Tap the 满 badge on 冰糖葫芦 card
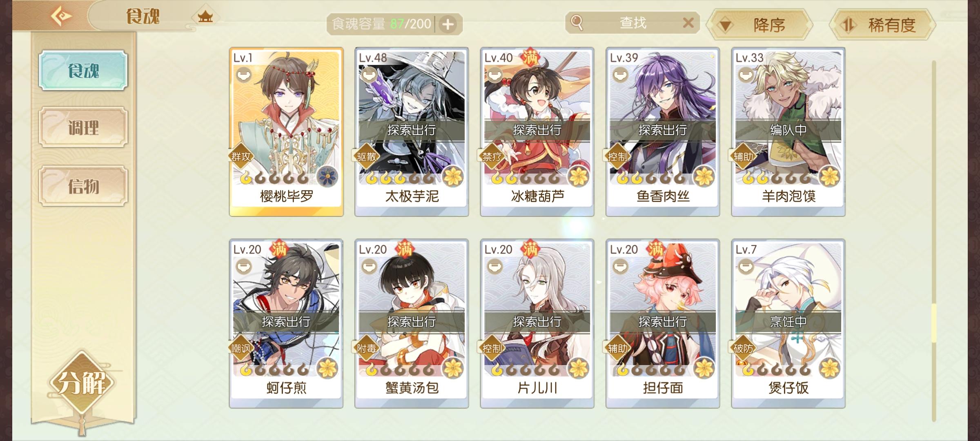Viewport: 980px width, 441px height. click(530, 58)
